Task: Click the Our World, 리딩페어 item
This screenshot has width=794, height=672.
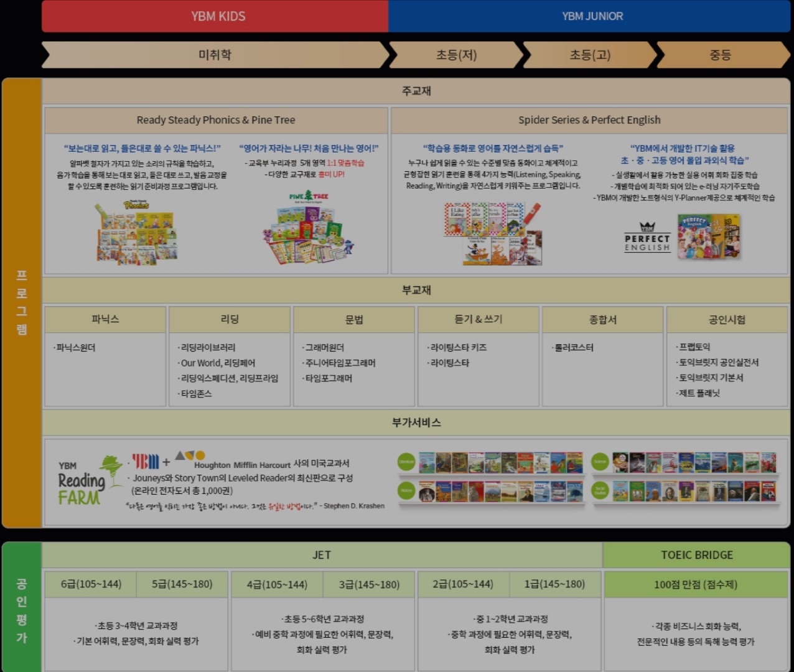Action: click(217, 363)
